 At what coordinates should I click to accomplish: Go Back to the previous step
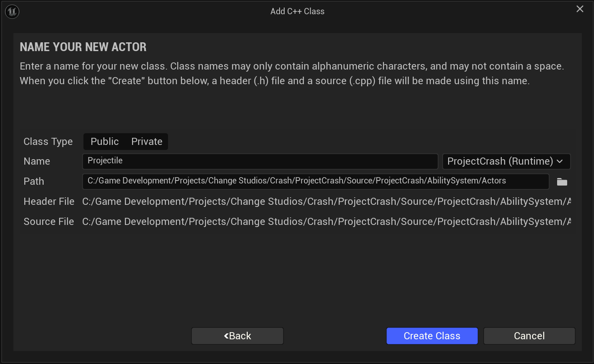click(237, 336)
